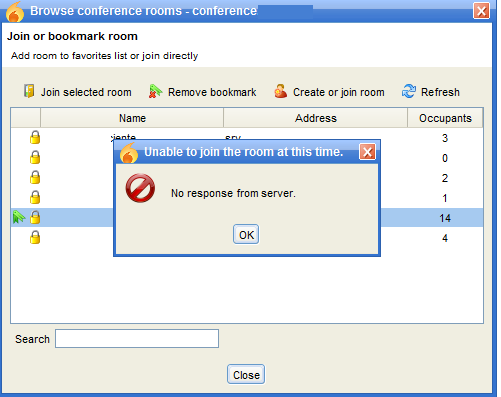Sort rooms by the Occupants column header
501x397 pixels.
(x=445, y=118)
